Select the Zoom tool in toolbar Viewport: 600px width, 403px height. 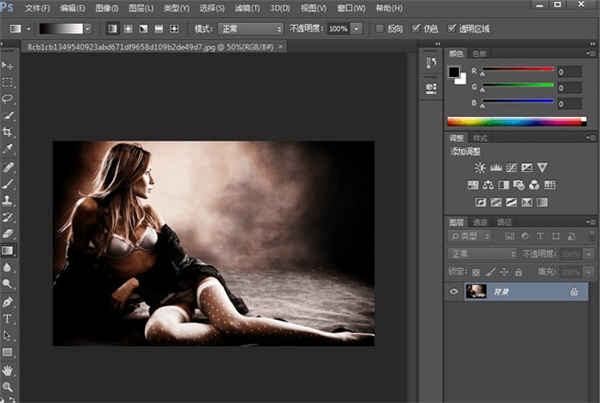click(x=8, y=386)
